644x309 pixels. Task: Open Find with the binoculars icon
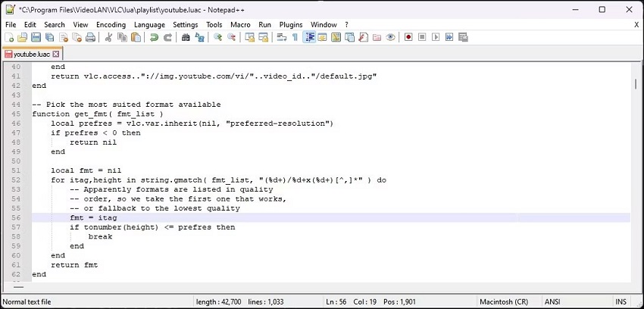(186, 37)
